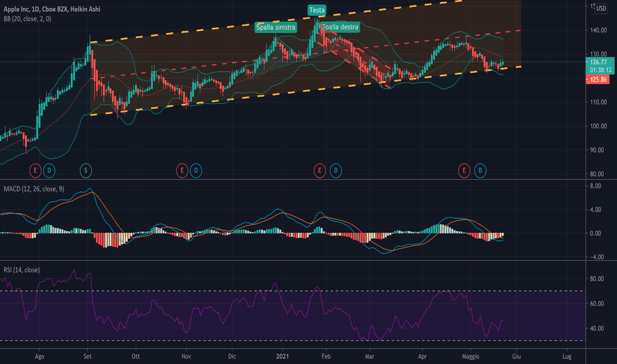Open the split S marker near Set
617x364 pixels.
coord(86,170)
